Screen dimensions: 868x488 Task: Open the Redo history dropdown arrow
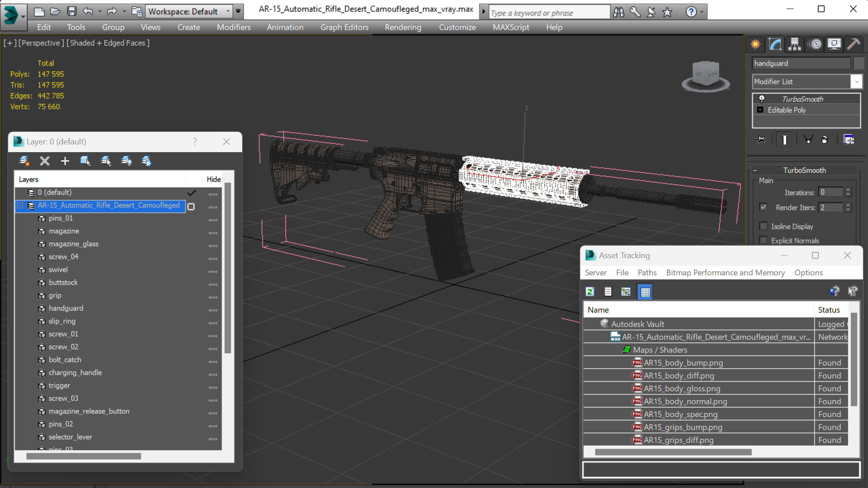(x=123, y=11)
